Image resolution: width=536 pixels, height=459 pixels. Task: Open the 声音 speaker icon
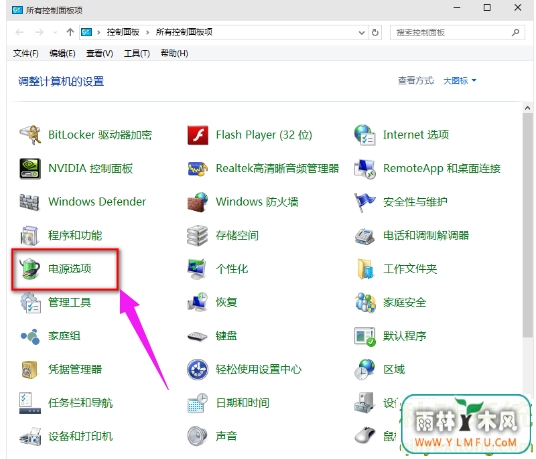tap(198, 436)
